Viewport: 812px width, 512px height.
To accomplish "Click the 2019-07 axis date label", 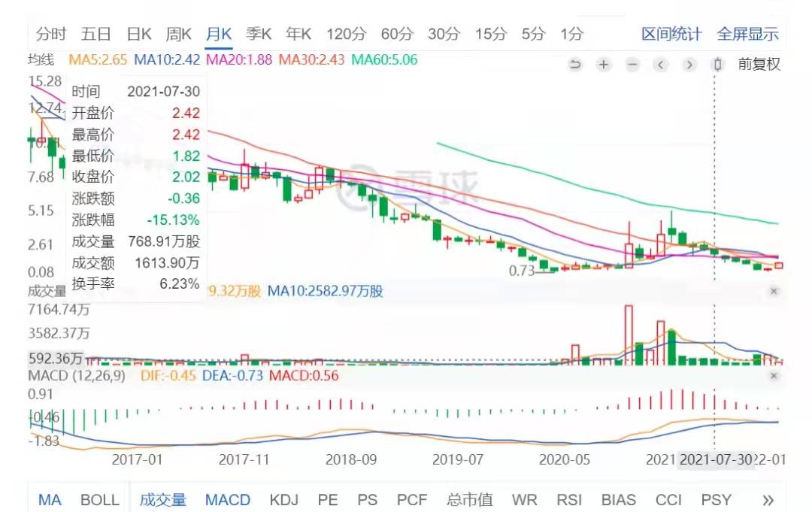I will (457, 459).
